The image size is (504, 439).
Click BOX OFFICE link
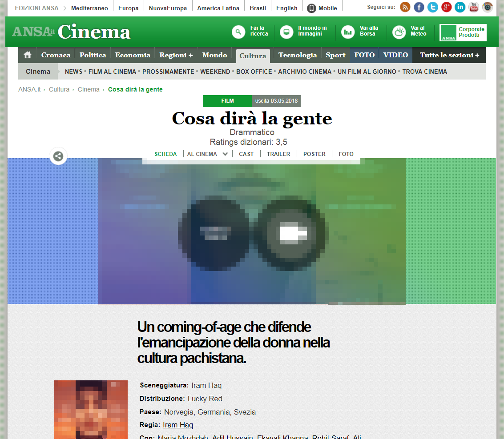254,72
